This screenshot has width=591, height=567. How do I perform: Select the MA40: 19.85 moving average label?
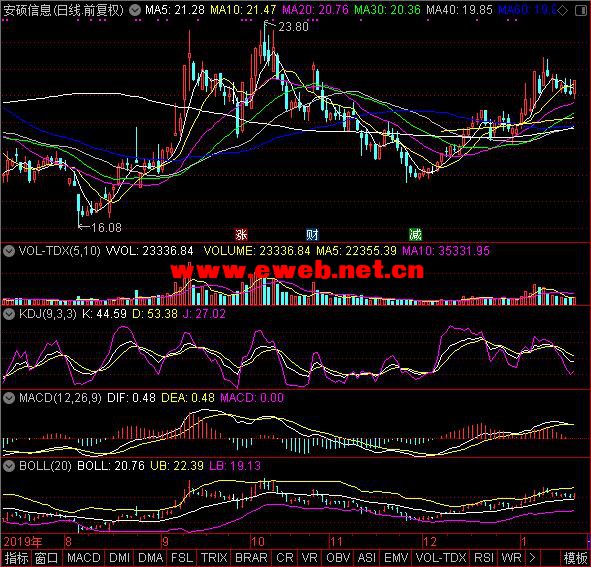(x=459, y=9)
